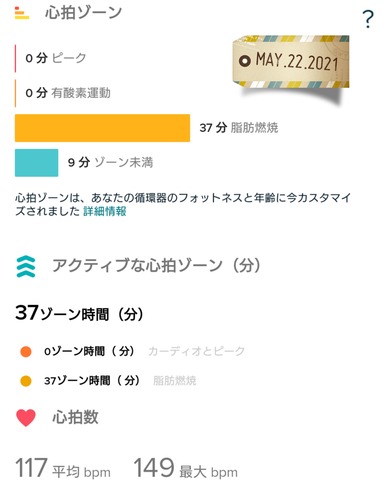Click the yellow fat burn dot
Viewport: 391px width, 500px height.
[26, 381]
